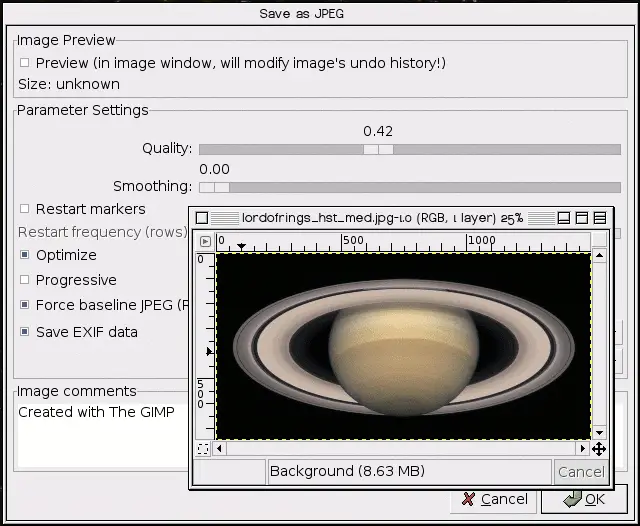Click the Quality slider handle
640x526 pixels.
tap(378, 149)
